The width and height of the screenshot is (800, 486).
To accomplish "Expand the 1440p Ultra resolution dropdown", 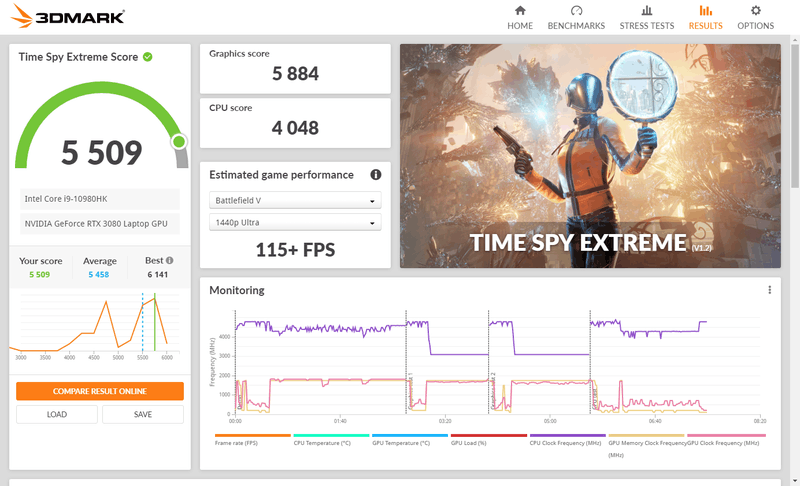I will click(x=295, y=222).
